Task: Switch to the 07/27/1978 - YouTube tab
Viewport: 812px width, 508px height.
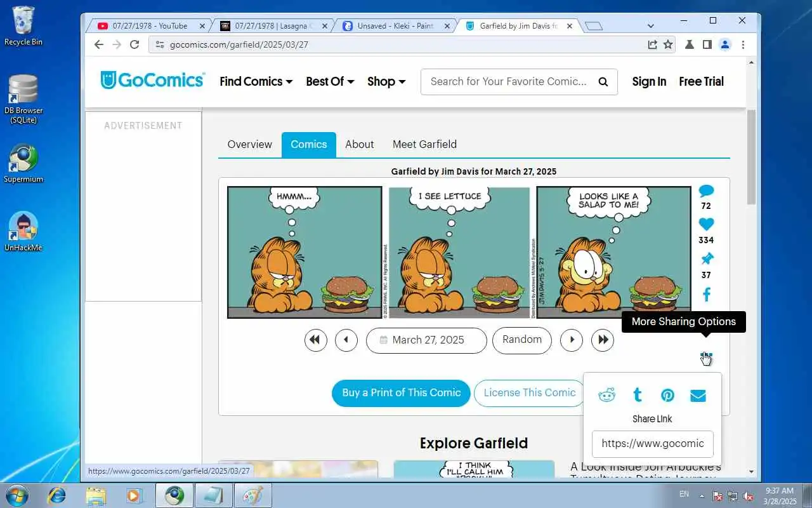Action: tap(150, 26)
